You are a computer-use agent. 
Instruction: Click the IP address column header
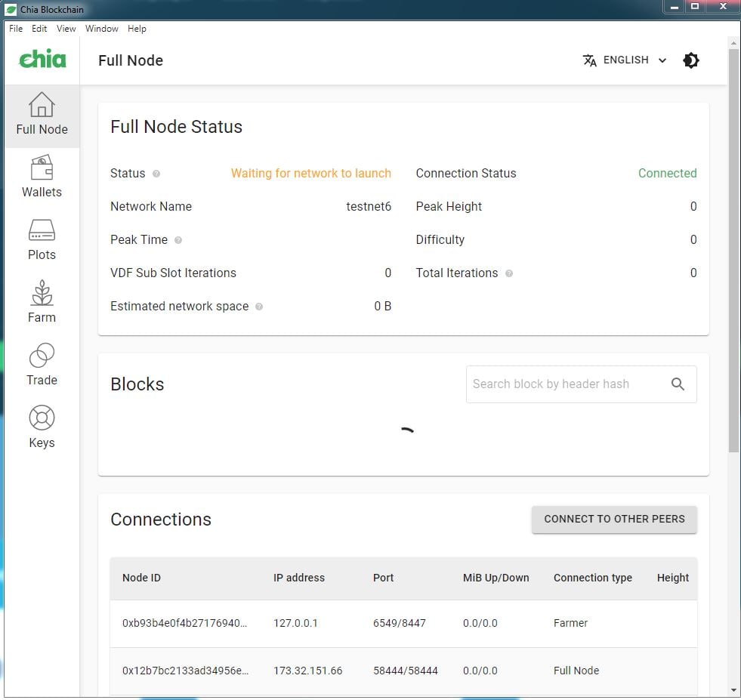[298, 578]
